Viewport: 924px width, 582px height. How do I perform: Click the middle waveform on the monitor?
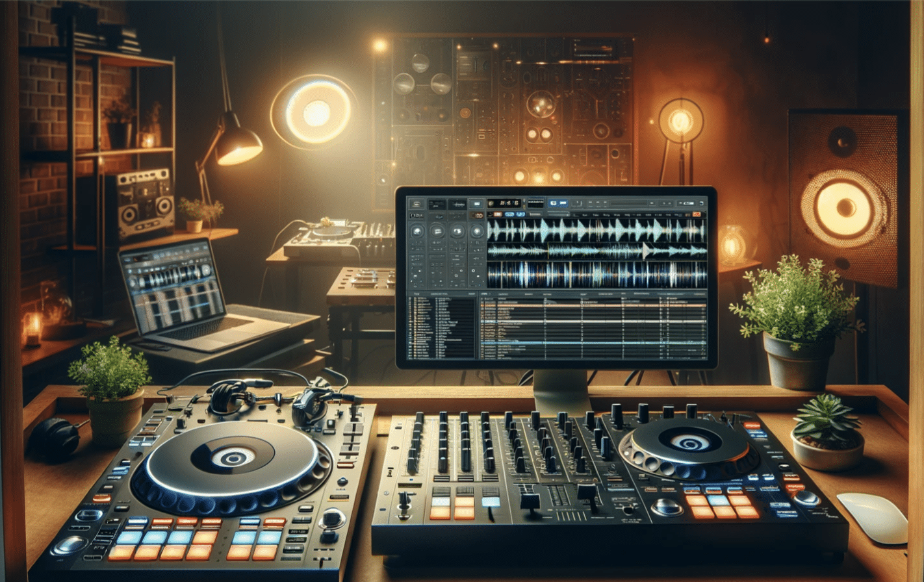[597, 251]
